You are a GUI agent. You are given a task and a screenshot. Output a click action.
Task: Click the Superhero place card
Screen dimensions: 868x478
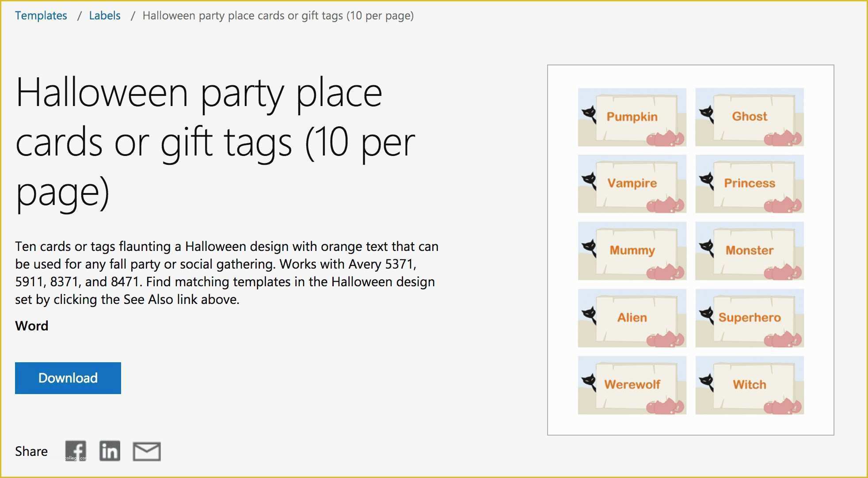tap(750, 318)
